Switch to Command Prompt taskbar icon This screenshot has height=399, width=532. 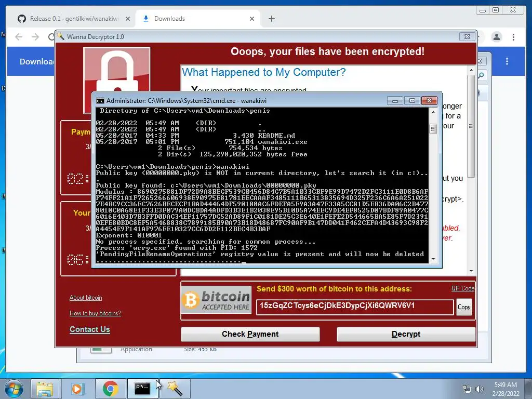(x=142, y=389)
